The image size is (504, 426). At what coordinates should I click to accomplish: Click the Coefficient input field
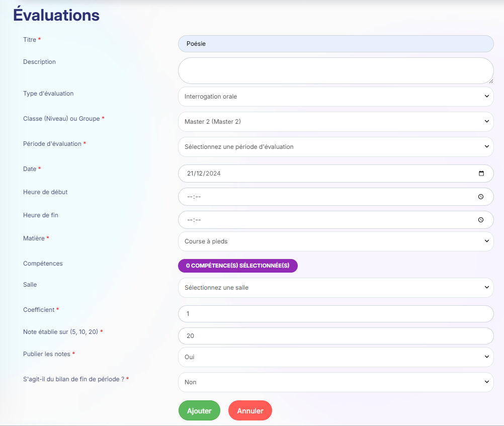(x=335, y=314)
